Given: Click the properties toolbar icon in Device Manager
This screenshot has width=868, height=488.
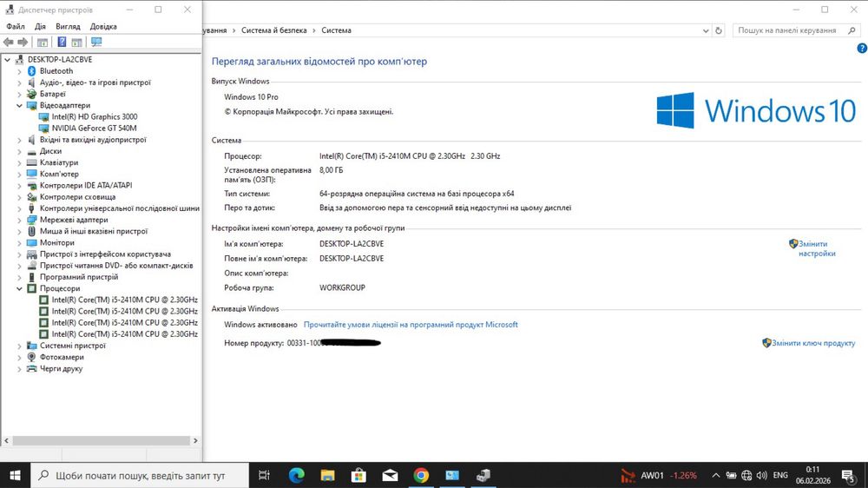Looking at the screenshot, I should pos(77,42).
